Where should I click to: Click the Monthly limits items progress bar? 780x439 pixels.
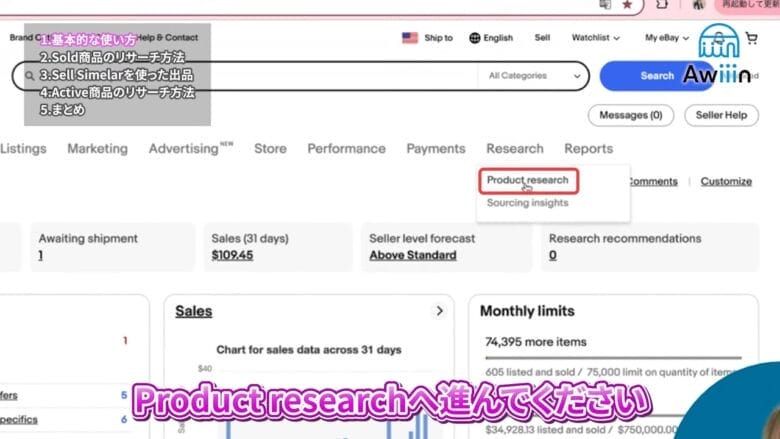tap(613, 357)
